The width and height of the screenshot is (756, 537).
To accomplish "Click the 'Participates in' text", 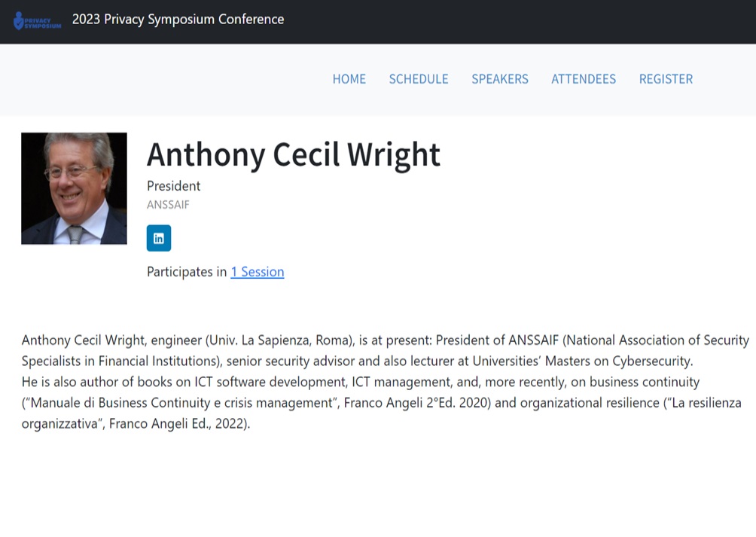I will coord(187,272).
